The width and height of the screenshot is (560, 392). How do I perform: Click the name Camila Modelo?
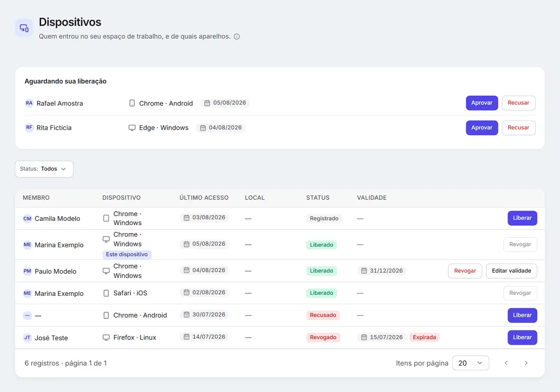[x=57, y=219]
